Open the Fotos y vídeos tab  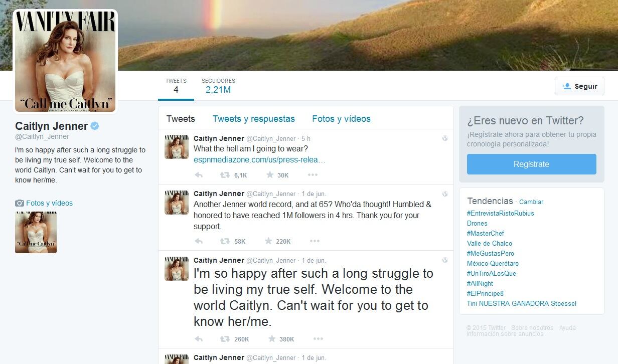pyautogui.click(x=341, y=119)
